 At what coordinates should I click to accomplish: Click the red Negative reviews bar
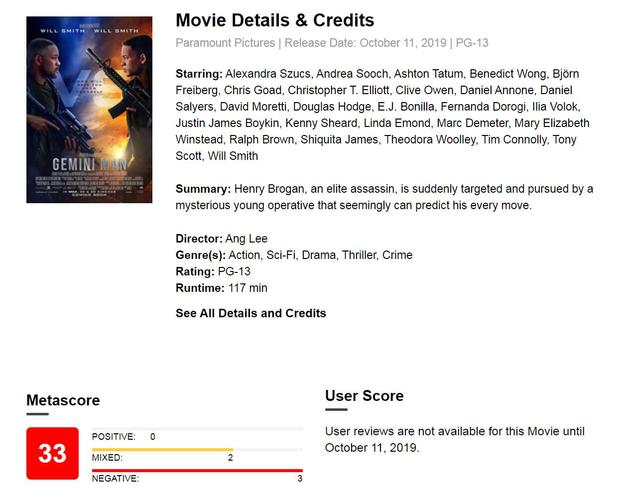197,470
